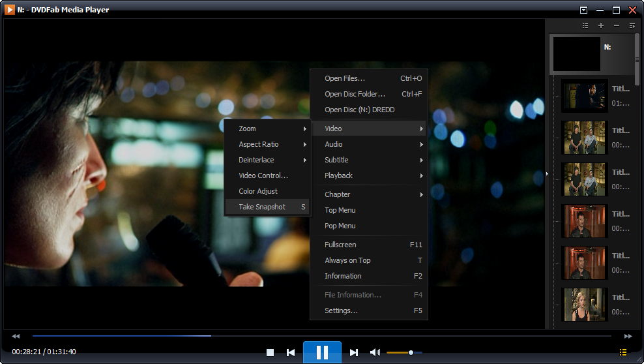Viewport: 644px width, 364px height.
Task: Expand the Playback submenu
Action: (369, 175)
